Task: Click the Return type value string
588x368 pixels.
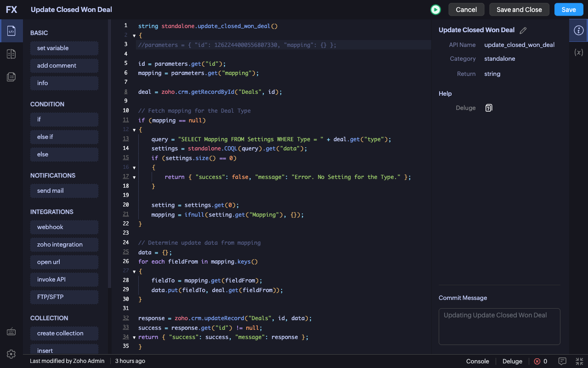Action: [x=492, y=74]
